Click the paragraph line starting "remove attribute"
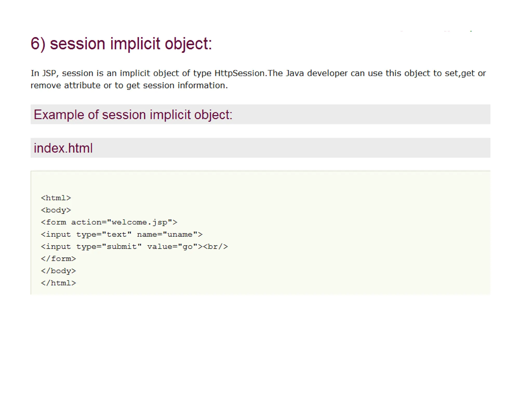The height and width of the screenshot is (399, 532). [129, 85]
